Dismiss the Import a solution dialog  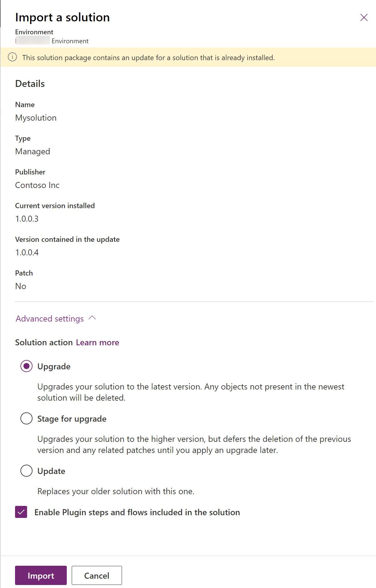[364, 17]
